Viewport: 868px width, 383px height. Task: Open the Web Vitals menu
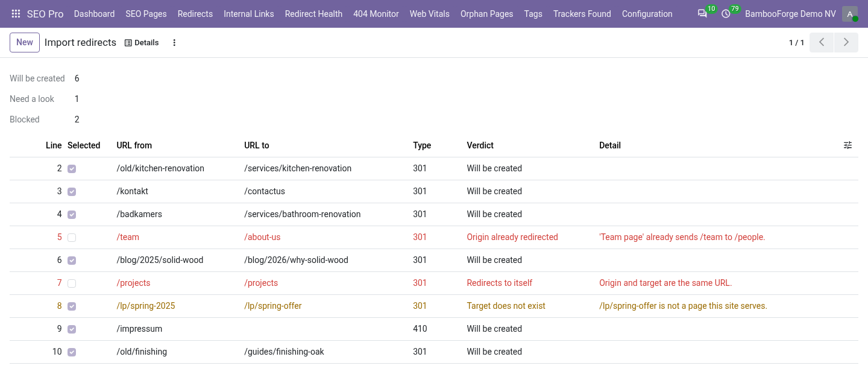tap(430, 14)
